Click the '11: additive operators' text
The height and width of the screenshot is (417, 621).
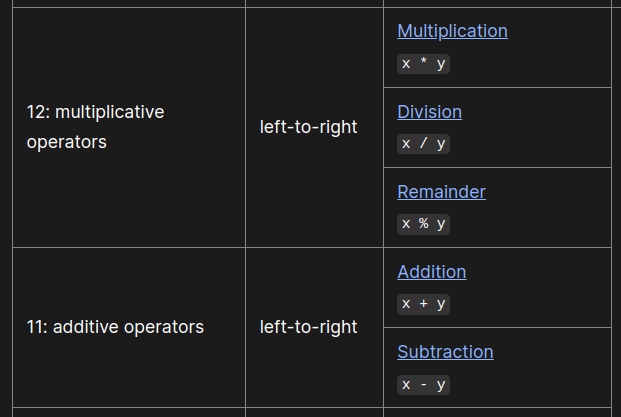[x=115, y=327]
